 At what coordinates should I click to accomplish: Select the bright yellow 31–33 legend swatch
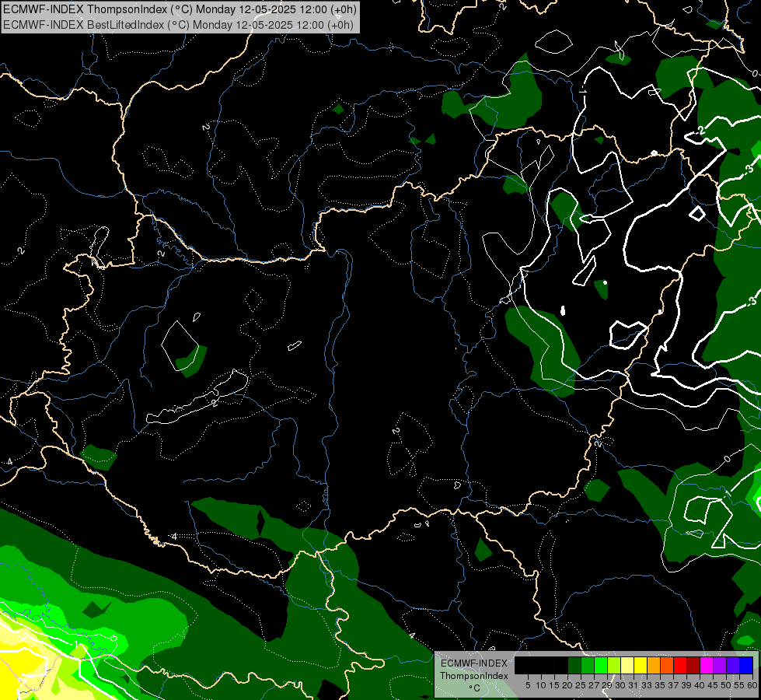pyautogui.click(x=641, y=665)
